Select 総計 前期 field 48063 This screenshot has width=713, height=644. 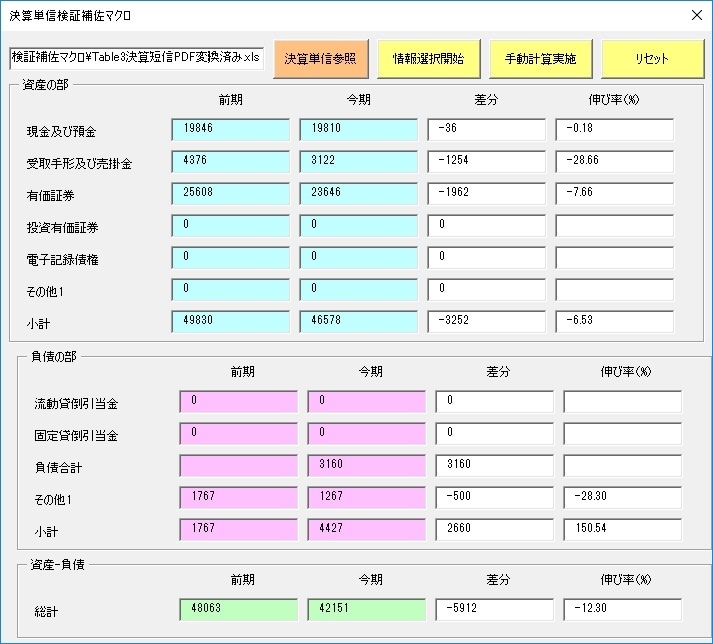pos(239,610)
